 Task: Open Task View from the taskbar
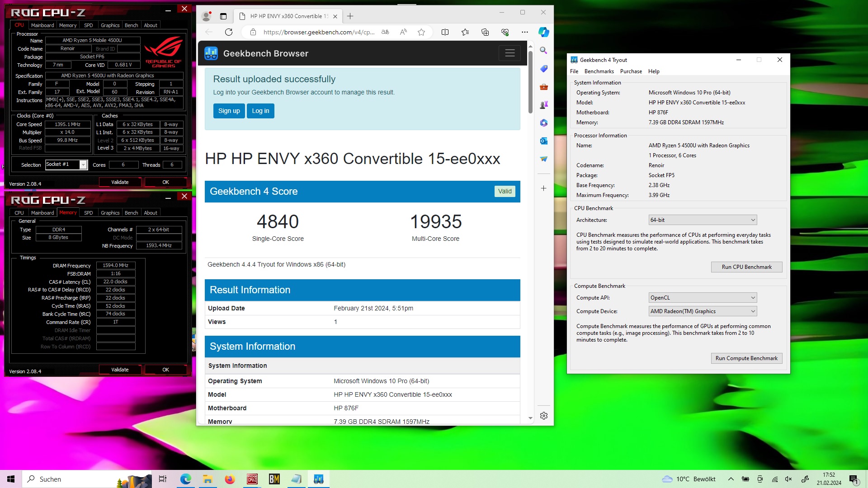click(163, 479)
